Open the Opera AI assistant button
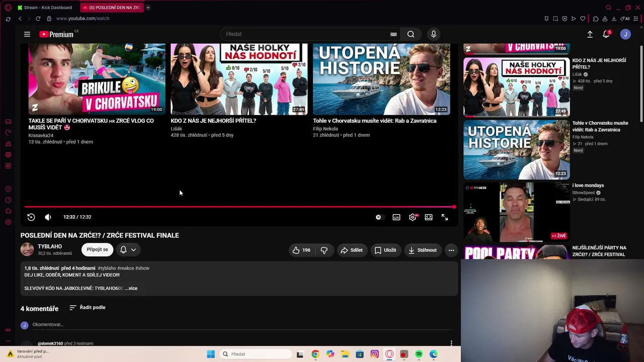 625,19
